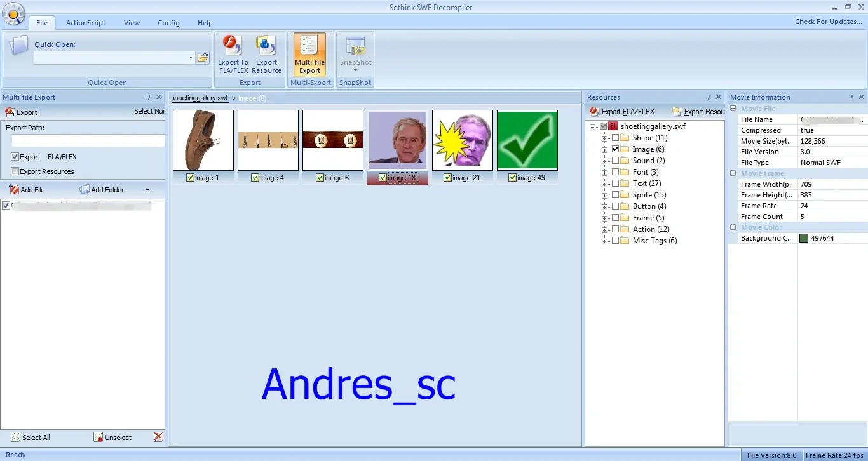This screenshot has width=868, height=461.
Task: Open the dropdown arrow beside Add Folder
Action: pos(147,190)
